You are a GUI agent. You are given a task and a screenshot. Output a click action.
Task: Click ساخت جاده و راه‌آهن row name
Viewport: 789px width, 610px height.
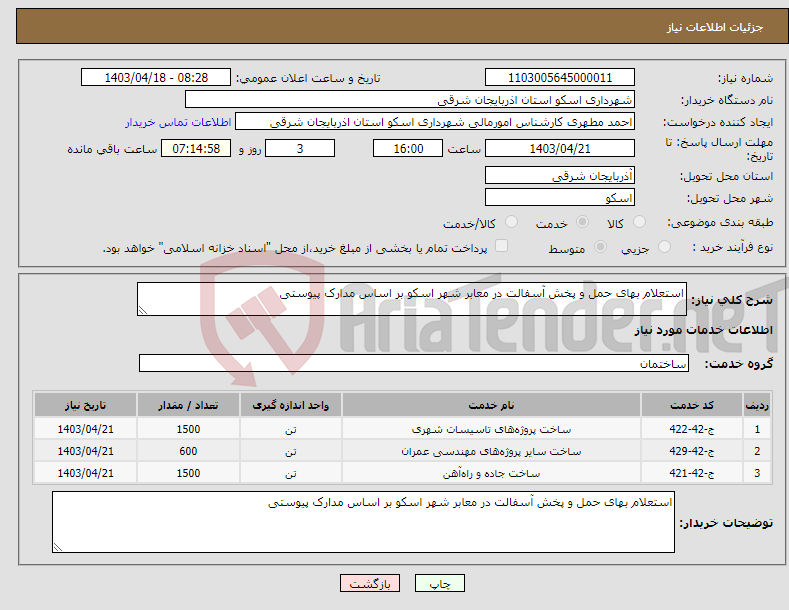click(491, 473)
